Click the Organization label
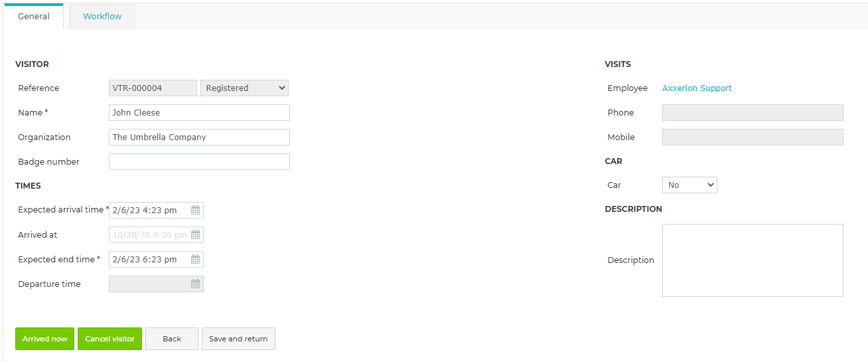 pos(44,137)
